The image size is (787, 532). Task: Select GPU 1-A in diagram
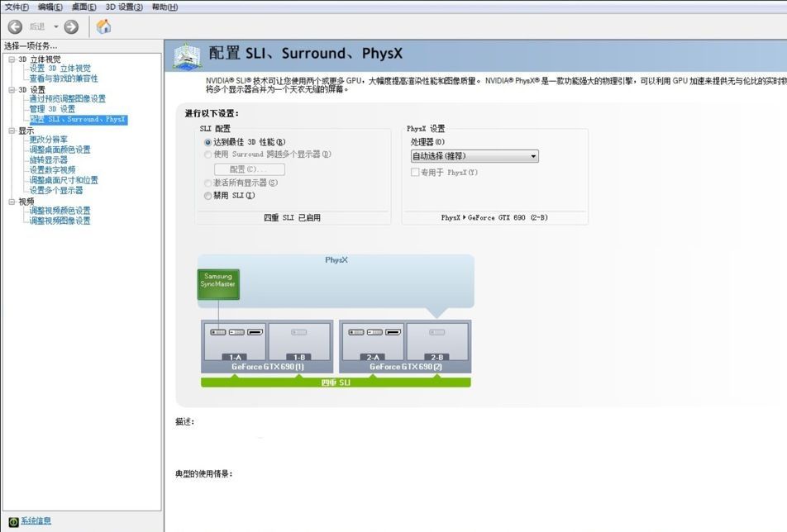pyautogui.click(x=235, y=341)
